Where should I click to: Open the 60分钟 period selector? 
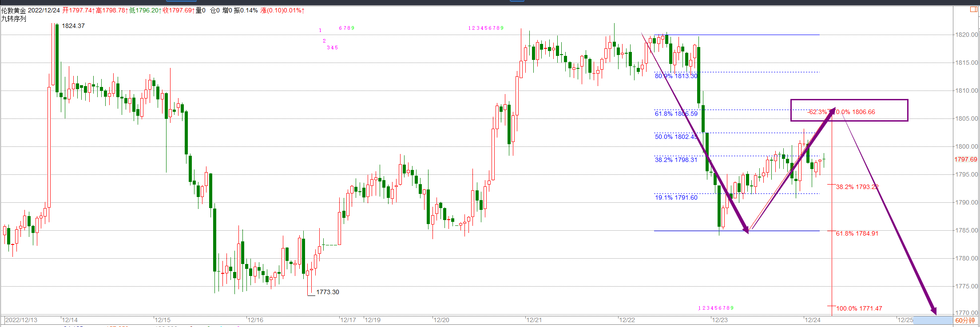click(x=965, y=320)
